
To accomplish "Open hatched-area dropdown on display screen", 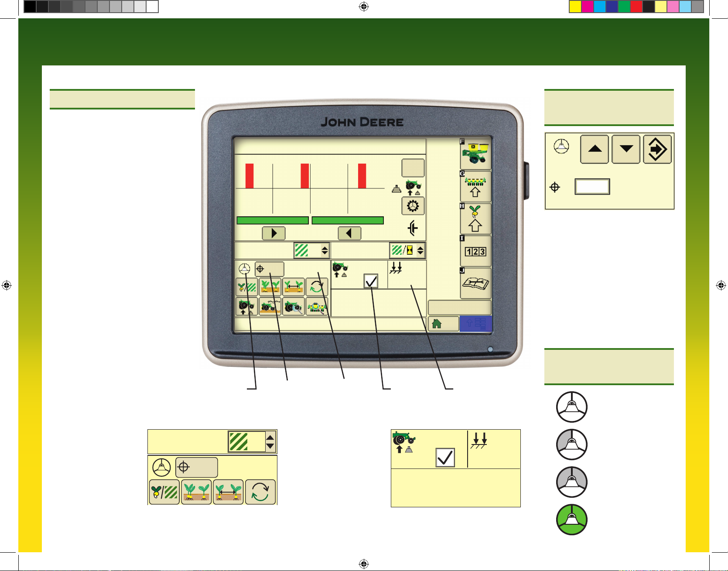I will pyautogui.click(x=311, y=250).
